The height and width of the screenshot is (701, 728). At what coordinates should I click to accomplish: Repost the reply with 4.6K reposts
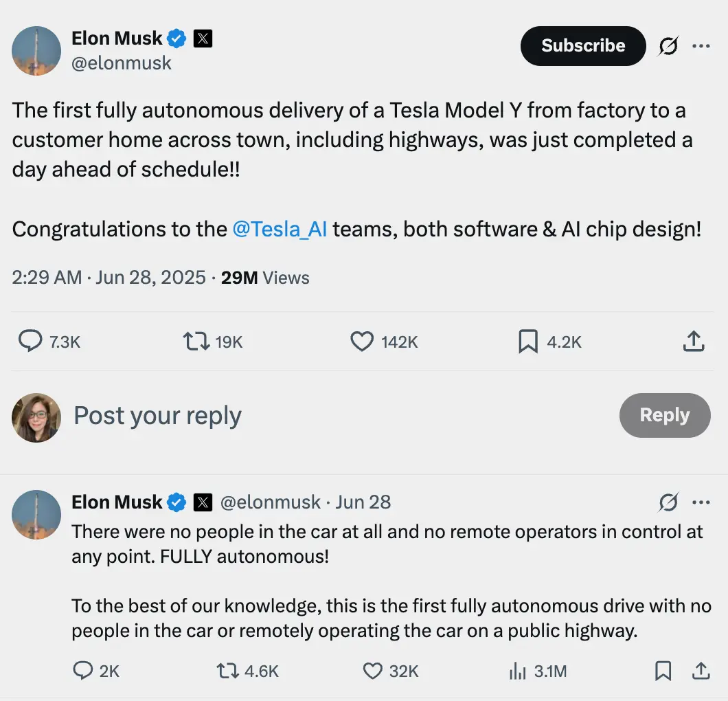[x=228, y=671]
